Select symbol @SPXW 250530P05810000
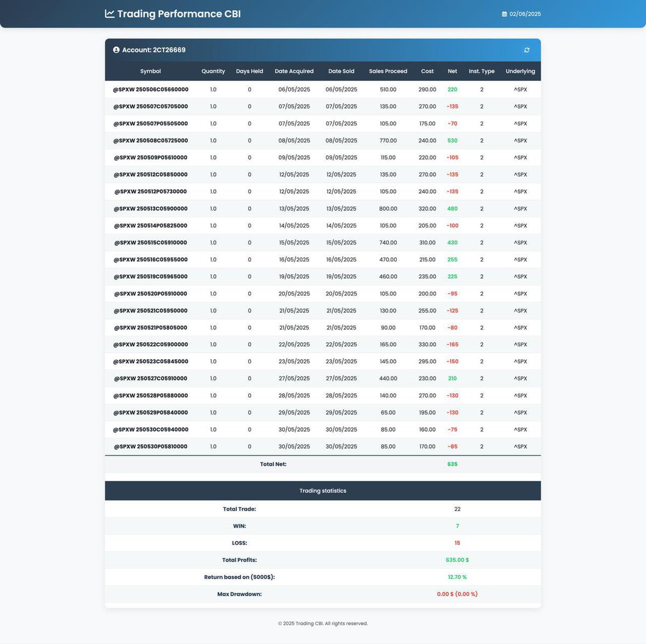Screen dimensions: 646x644 point(151,447)
